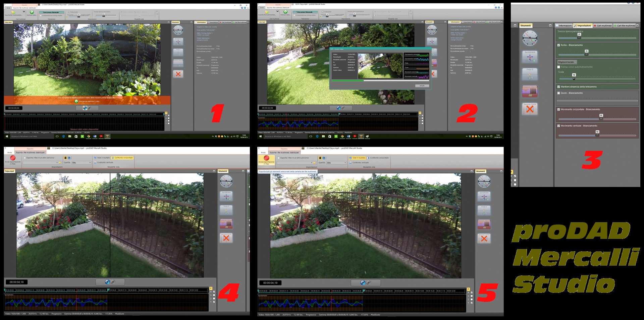This screenshot has height=320, width=644.
Task: In screenshot 3, uncheck Rollio - Bilanciamento
Action: 559,45
